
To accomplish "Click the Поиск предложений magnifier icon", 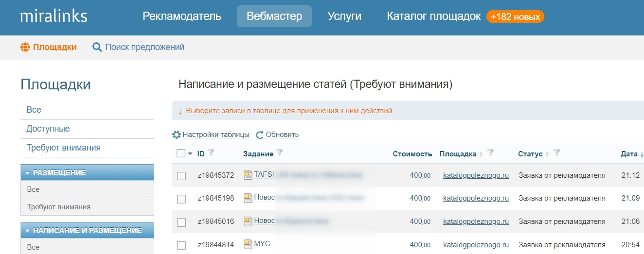I will pos(97,47).
